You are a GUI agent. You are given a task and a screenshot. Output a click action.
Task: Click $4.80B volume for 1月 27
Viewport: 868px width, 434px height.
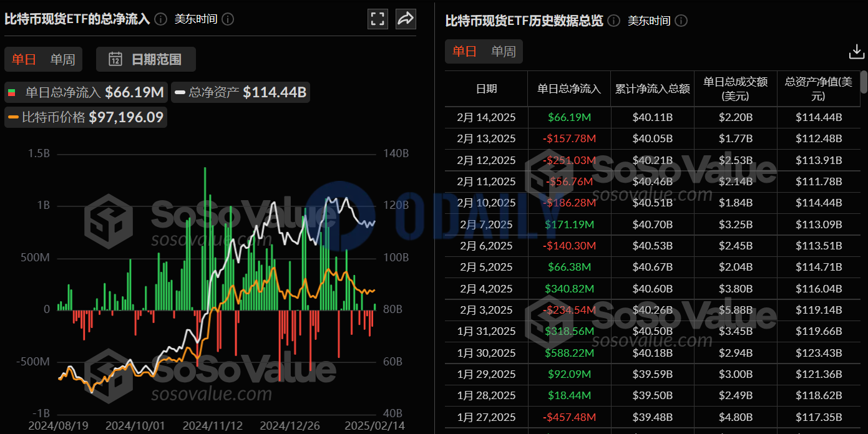[x=736, y=417]
